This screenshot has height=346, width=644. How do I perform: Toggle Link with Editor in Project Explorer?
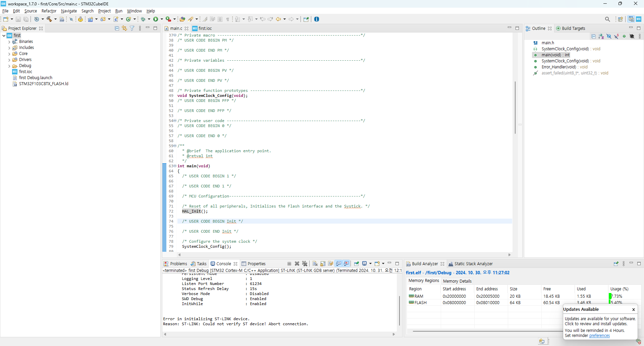coord(124,28)
